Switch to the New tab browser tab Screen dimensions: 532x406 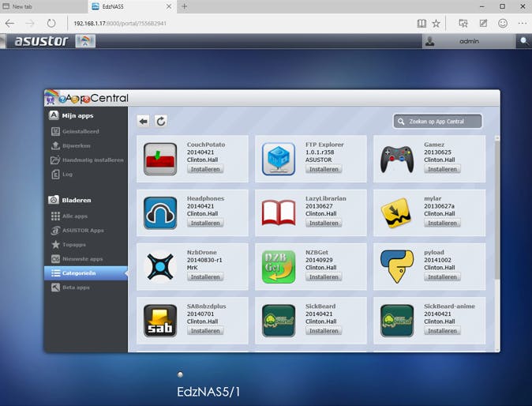click(43, 6)
